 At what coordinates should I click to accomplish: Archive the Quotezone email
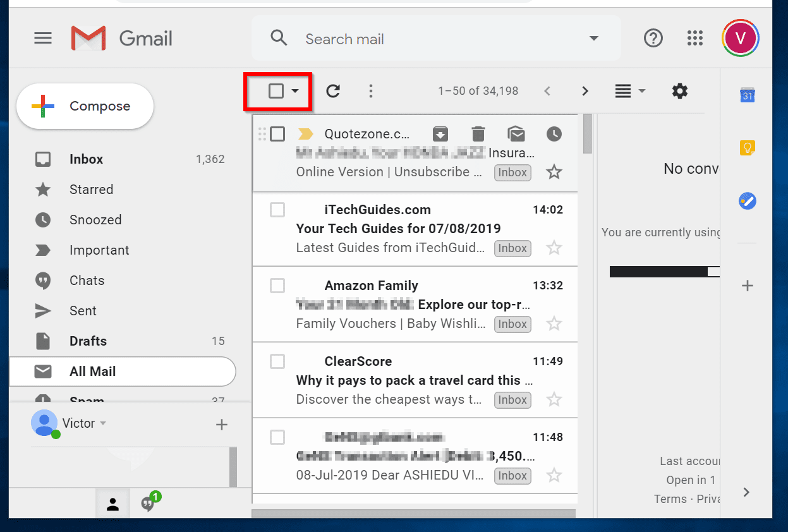[440, 134]
